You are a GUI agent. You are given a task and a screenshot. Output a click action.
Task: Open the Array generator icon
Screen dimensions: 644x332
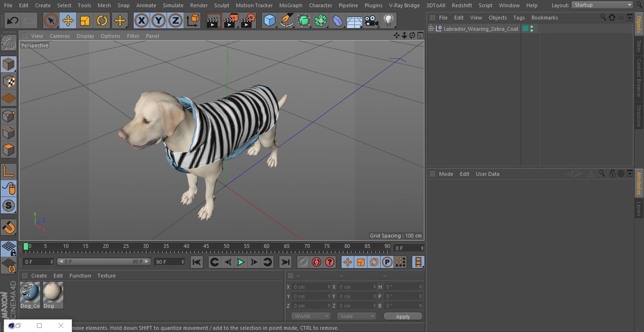point(321,21)
